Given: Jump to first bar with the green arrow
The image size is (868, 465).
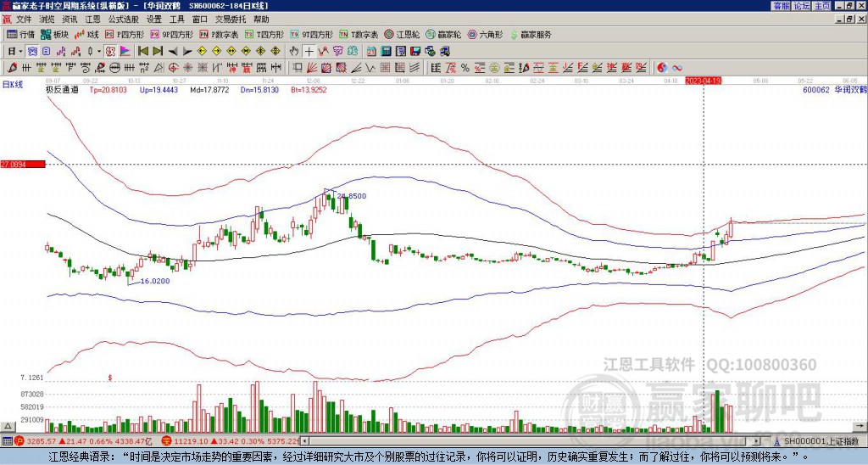Looking at the screenshot, I should [142, 51].
